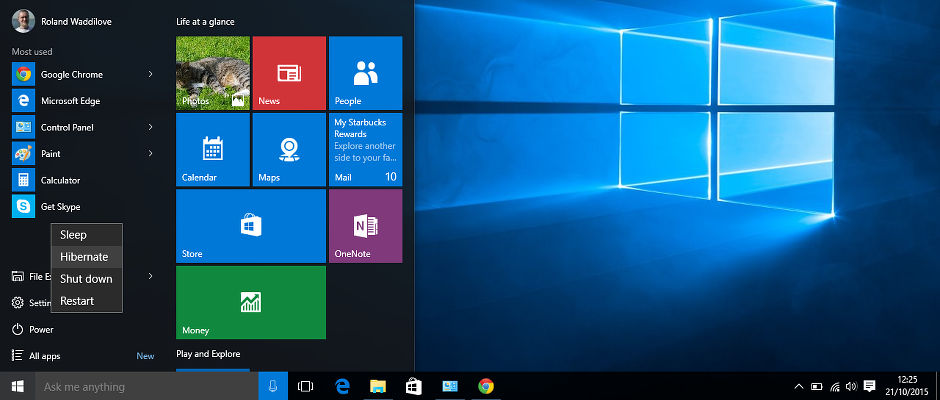Click the Power button in Start menu
This screenshot has width=940, height=400.
point(40,329)
